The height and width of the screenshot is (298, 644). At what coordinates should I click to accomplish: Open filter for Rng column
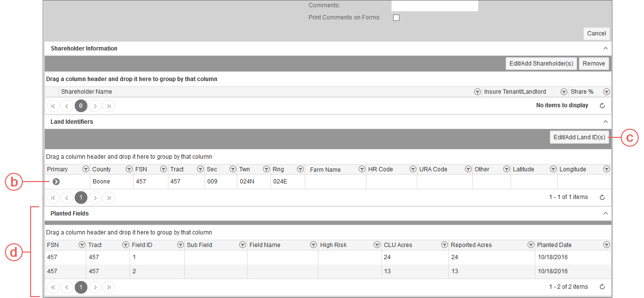(300, 169)
